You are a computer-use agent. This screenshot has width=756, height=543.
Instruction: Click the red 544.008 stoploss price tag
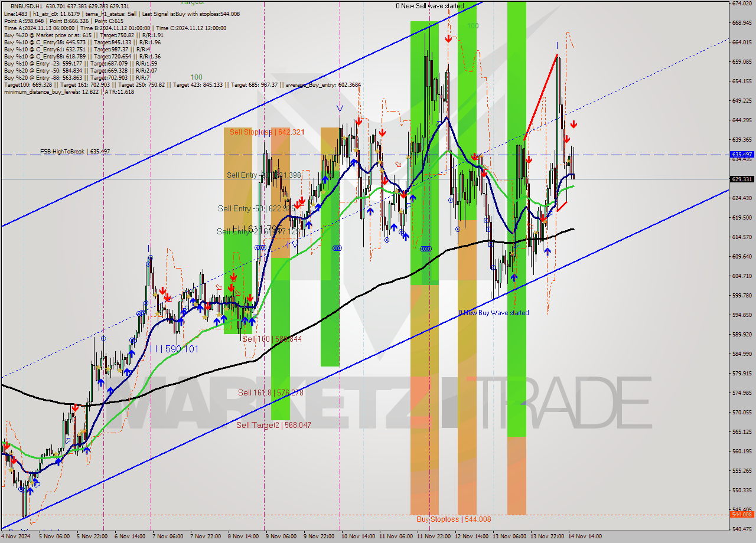[742, 514]
